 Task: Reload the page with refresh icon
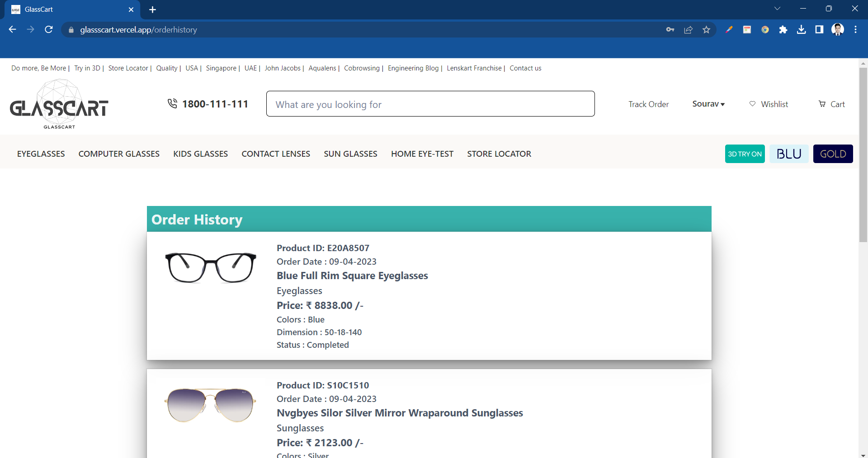49,29
